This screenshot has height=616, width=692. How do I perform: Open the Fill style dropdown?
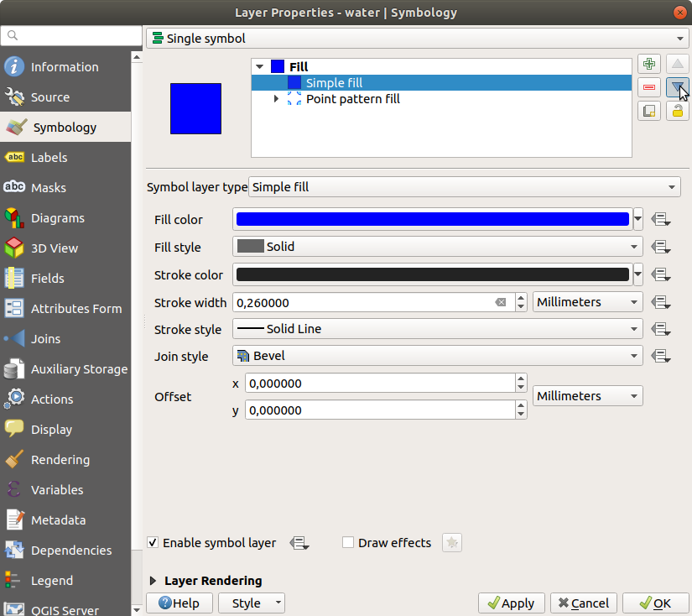(437, 247)
